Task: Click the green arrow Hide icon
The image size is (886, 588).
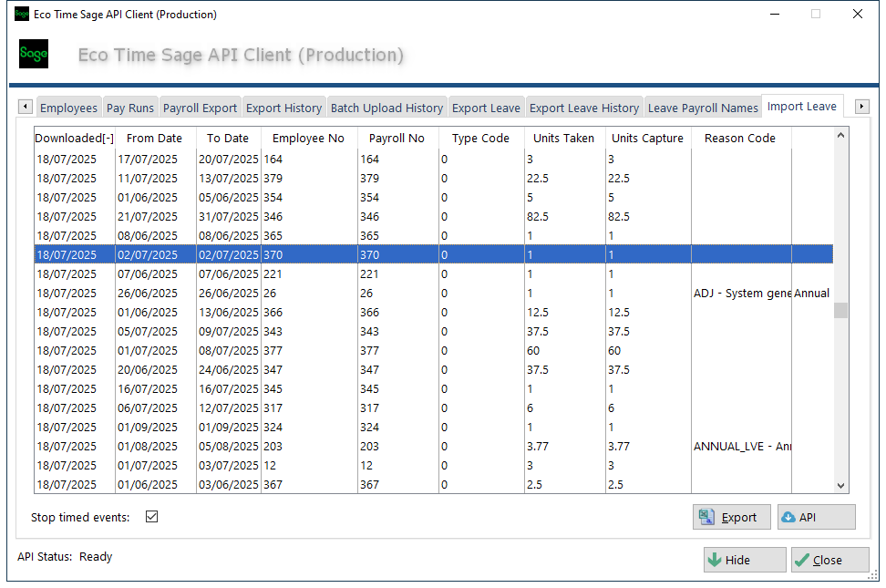Action: [x=715, y=560]
